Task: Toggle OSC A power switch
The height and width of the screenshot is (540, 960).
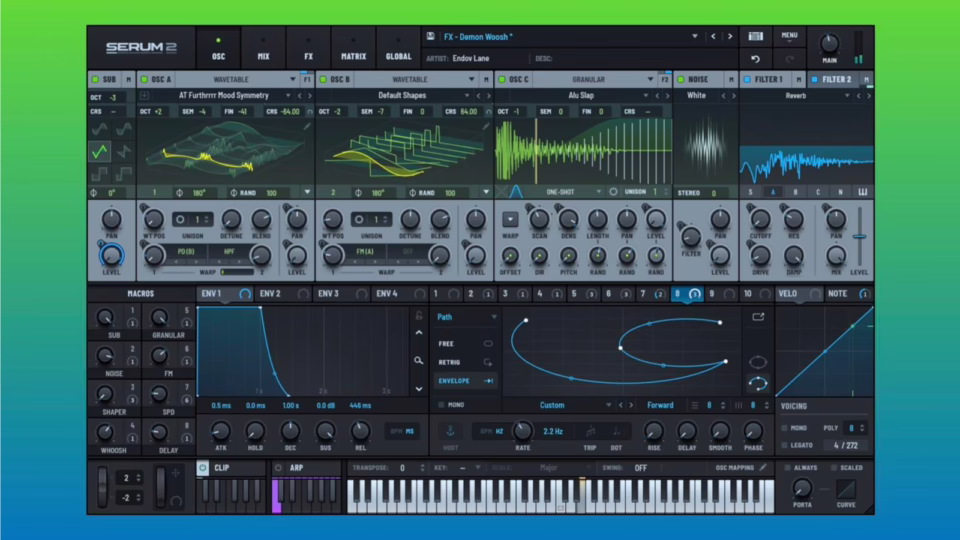Action: (144, 80)
